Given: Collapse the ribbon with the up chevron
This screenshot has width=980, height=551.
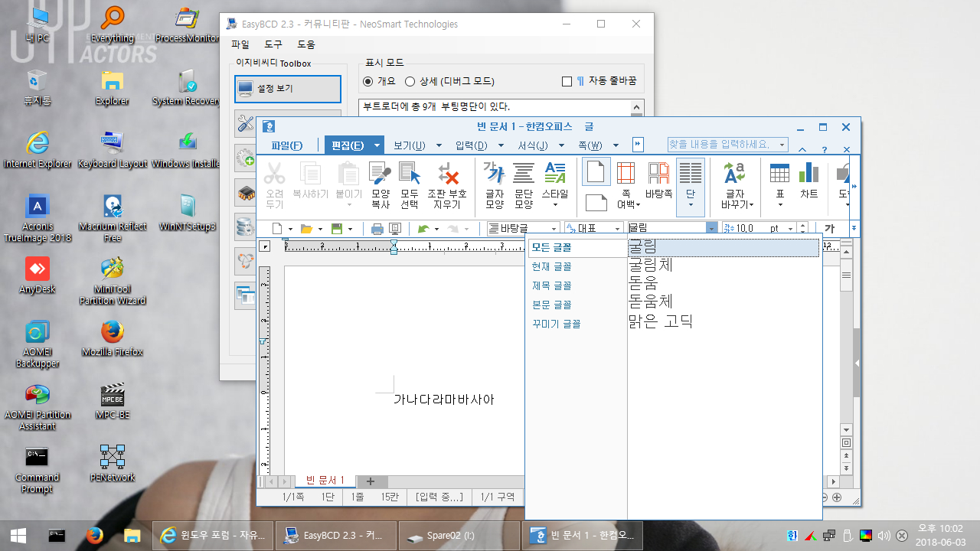Looking at the screenshot, I should coord(802,149).
